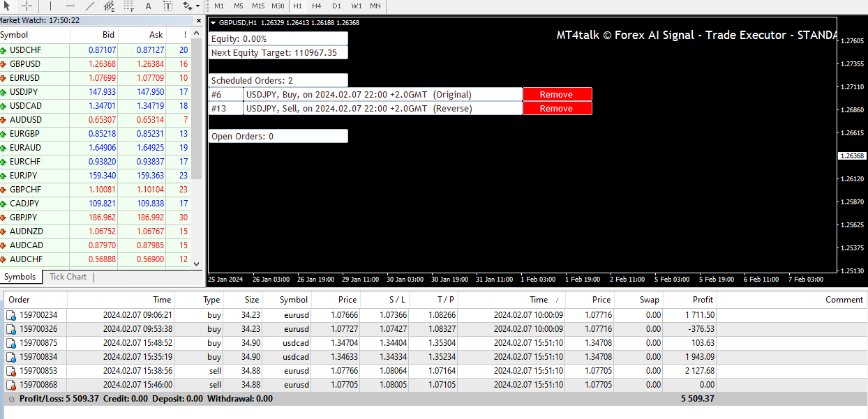
Task: Remove scheduled USDJPY Buy order #6
Action: [x=557, y=94]
